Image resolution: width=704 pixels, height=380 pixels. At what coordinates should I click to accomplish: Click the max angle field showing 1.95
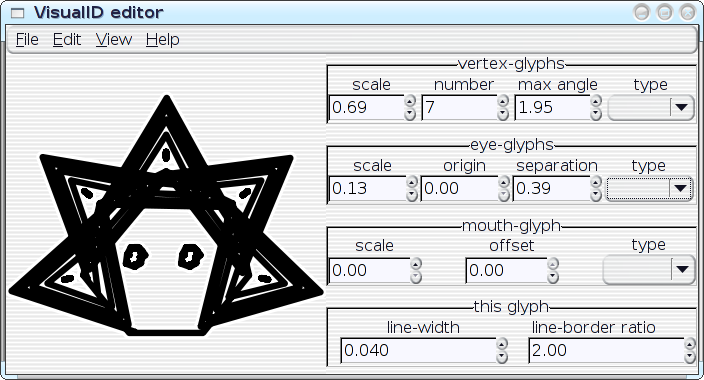coord(552,108)
